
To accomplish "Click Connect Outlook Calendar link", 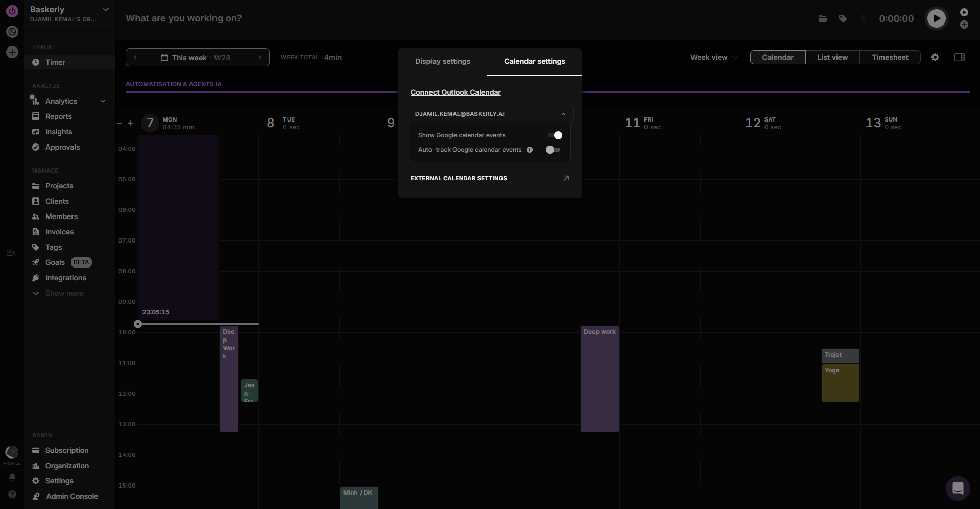I will click(456, 92).
